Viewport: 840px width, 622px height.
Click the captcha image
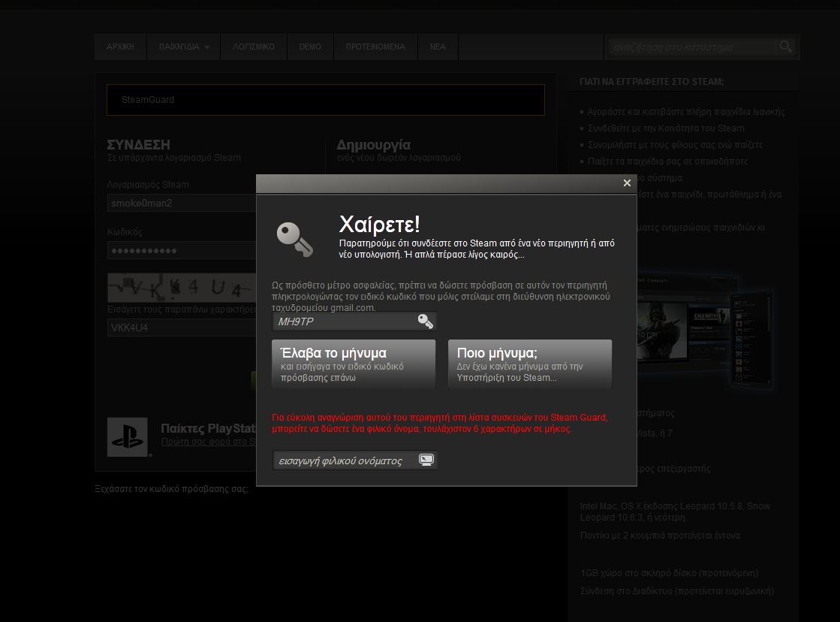[182, 288]
